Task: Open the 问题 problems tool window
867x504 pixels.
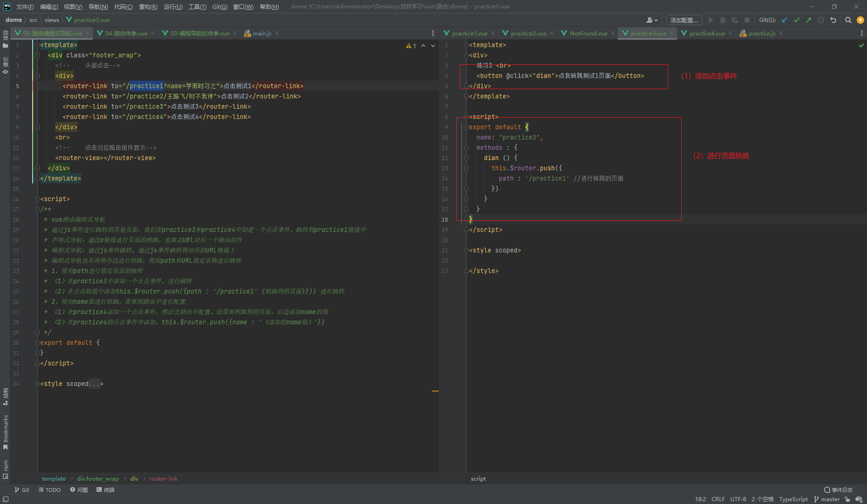Action: 79,490
